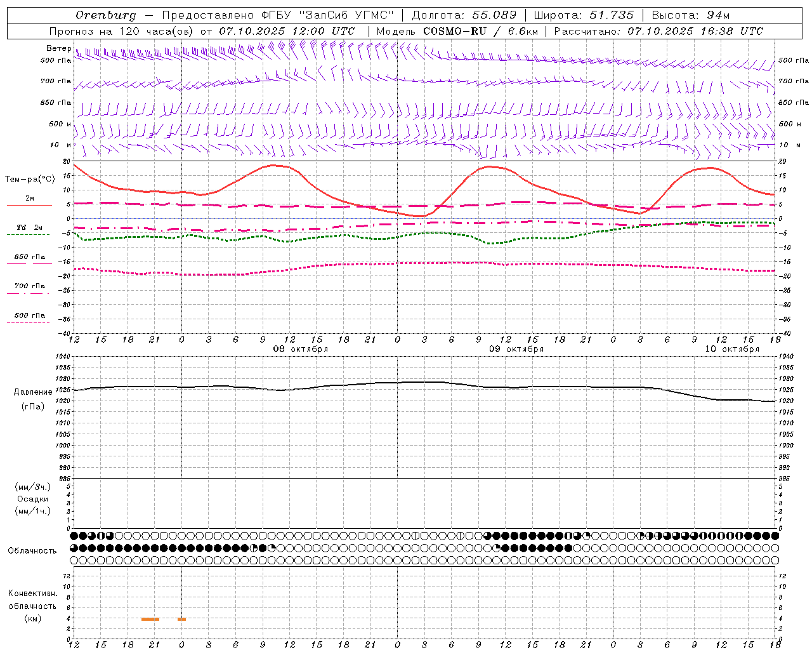812x650 pixels.
Task: Click the 08 октября date label
Action: pyautogui.click(x=301, y=349)
